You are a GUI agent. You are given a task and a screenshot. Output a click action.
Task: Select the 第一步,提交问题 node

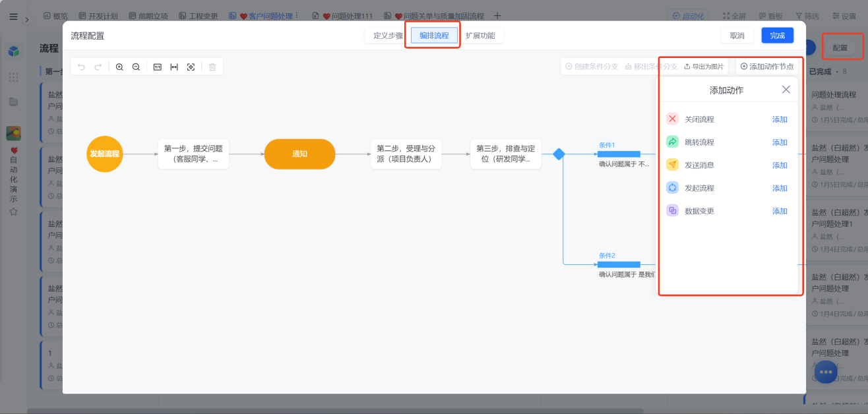[193, 154]
